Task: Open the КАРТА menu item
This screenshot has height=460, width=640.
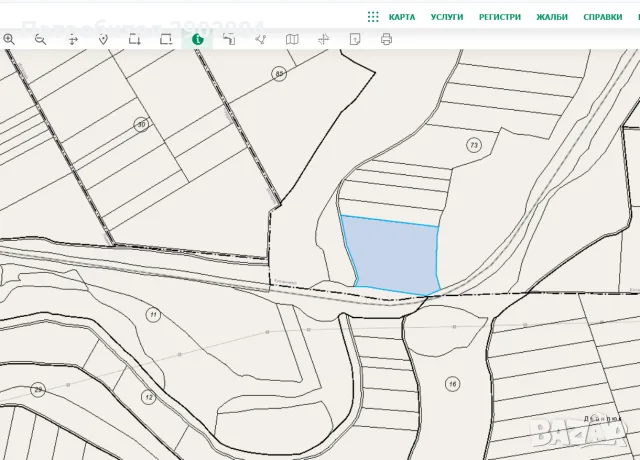Action: [x=402, y=17]
